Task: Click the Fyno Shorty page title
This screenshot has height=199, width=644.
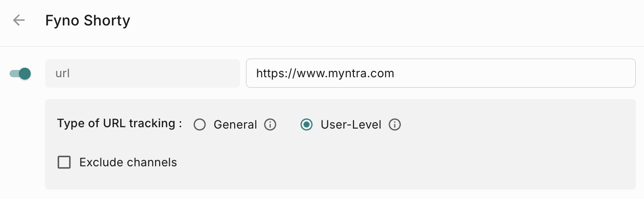Action: click(x=88, y=21)
